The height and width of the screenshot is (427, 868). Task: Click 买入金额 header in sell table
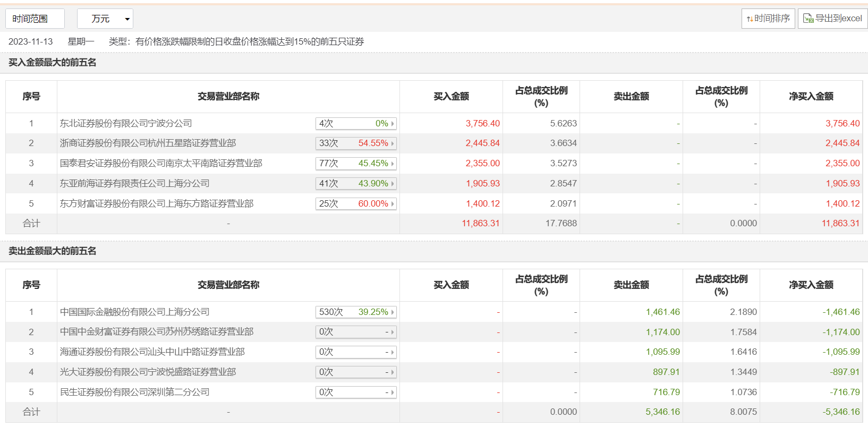[451, 285]
